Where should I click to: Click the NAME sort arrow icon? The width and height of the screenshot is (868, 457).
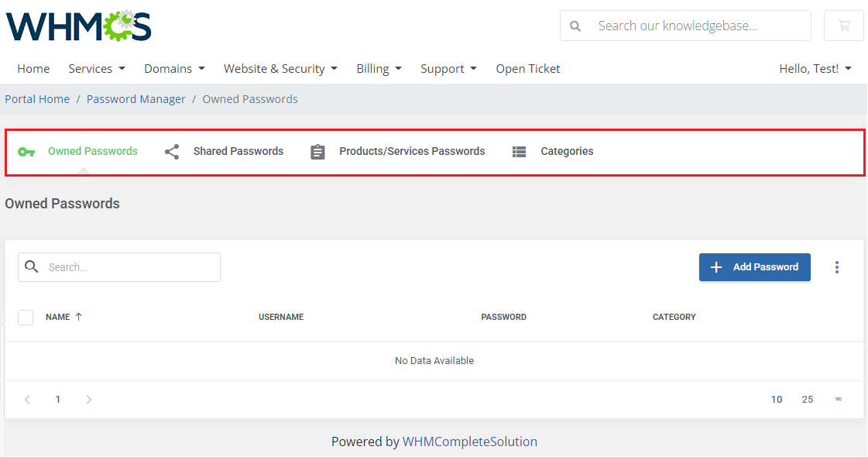pyautogui.click(x=79, y=317)
